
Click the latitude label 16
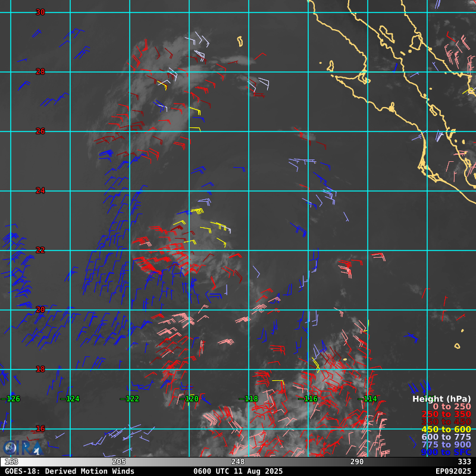[x=40, y=428]
